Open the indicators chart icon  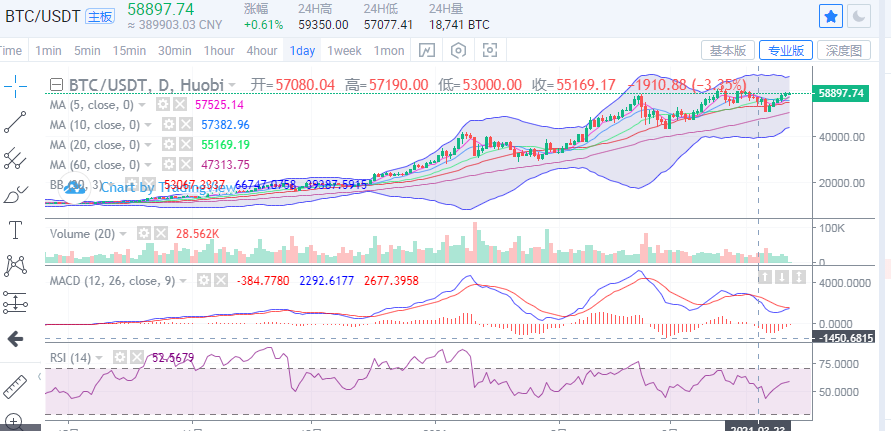427,51
